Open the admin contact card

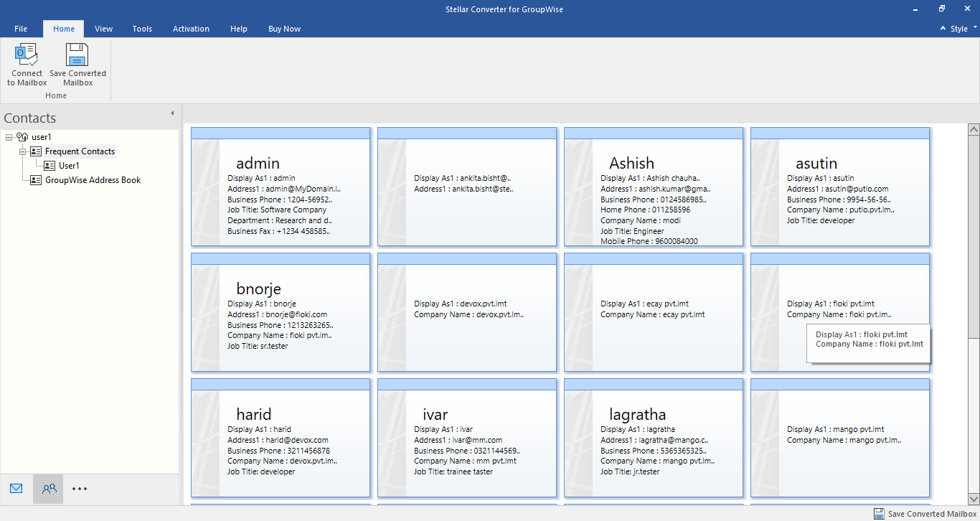[x=281, y=187]
